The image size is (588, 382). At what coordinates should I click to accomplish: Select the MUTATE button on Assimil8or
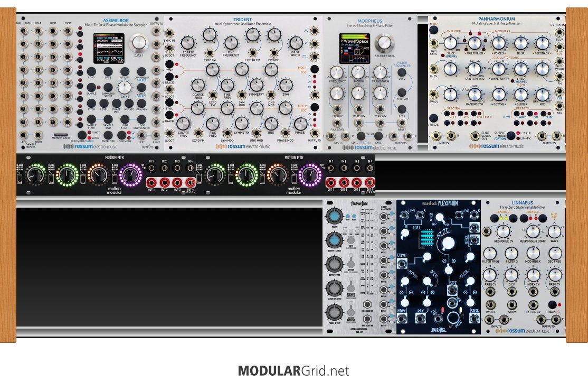click(x=129, y=103)
